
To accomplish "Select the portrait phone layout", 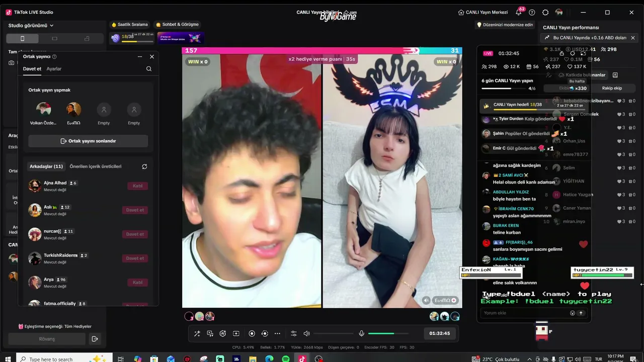I will pos(22,39).
